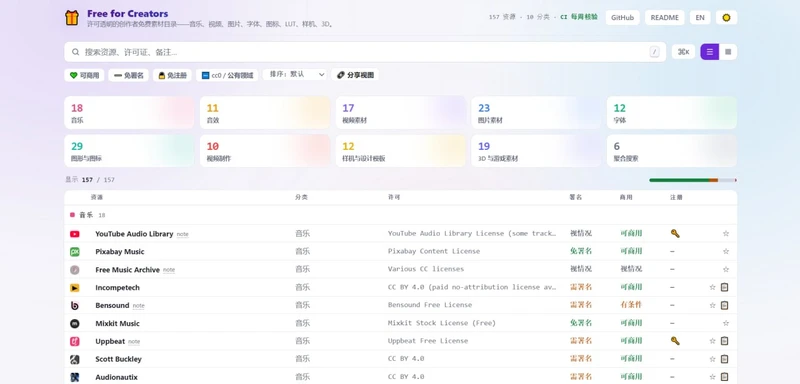
Task: Star the Mixkit Music resource
Action: tap(726, 323)
